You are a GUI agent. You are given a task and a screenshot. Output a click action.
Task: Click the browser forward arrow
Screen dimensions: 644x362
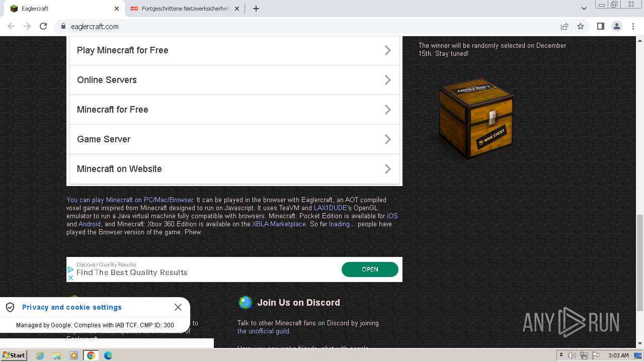click(27, 26)
